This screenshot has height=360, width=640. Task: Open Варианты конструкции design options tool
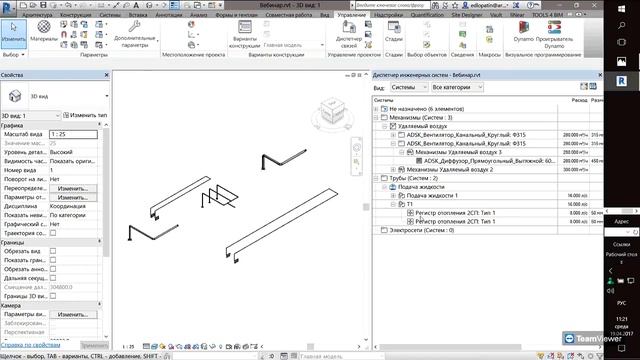click(x=244, y=34)
